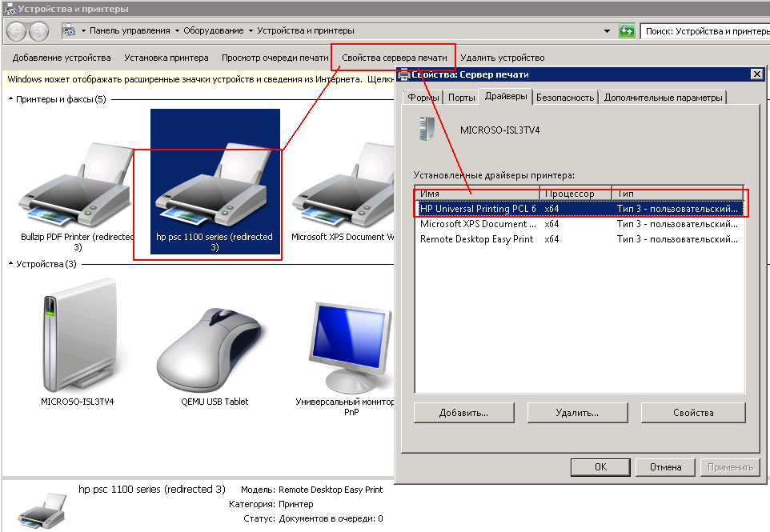Click the server icon in the Drivers tab

point(427,129)
